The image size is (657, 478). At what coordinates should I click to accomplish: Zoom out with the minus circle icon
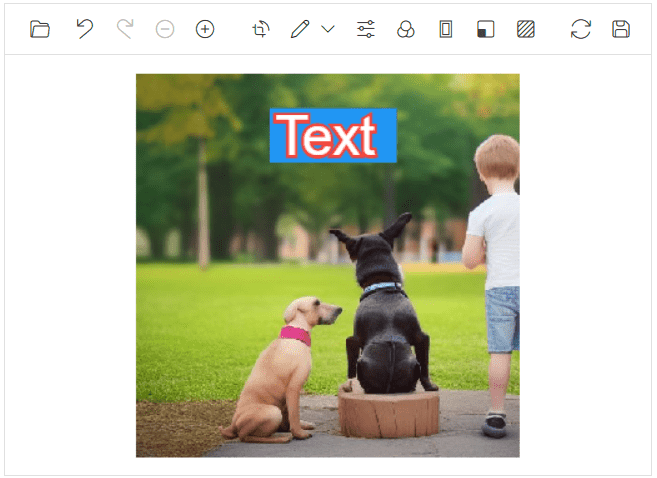pyautogui.click(x=165, y=29)
